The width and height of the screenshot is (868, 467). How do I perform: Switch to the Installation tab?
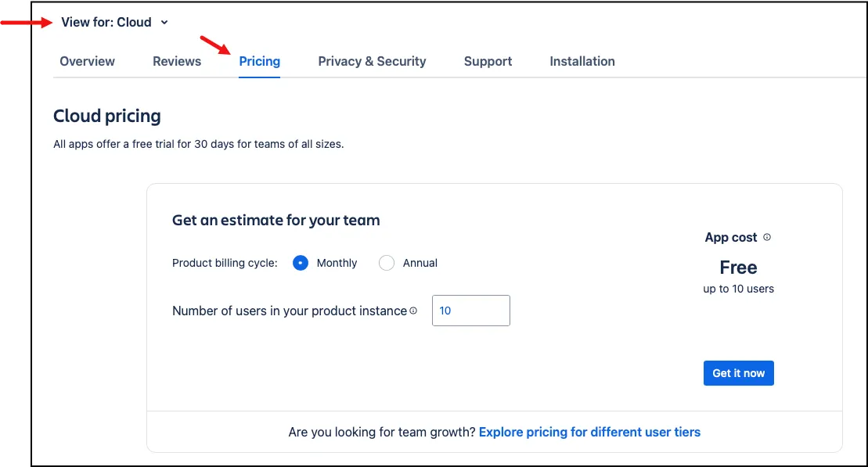click(582, 62)
